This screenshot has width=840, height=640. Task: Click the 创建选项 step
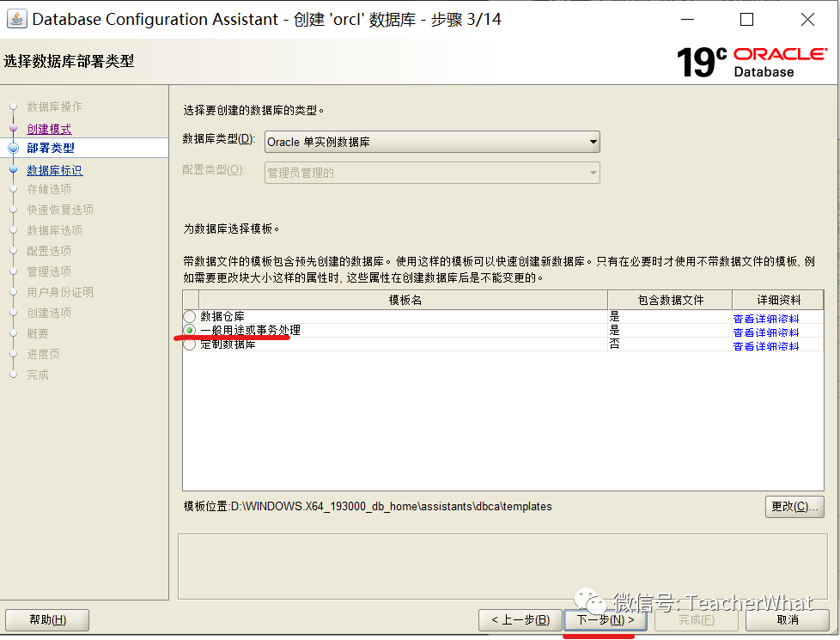[49, 313]
